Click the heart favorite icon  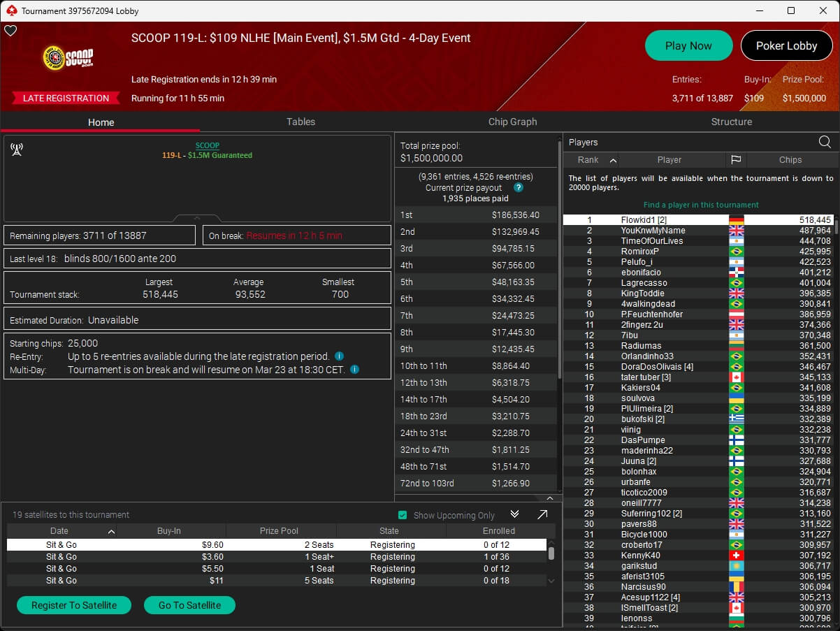tap(10, 31)
